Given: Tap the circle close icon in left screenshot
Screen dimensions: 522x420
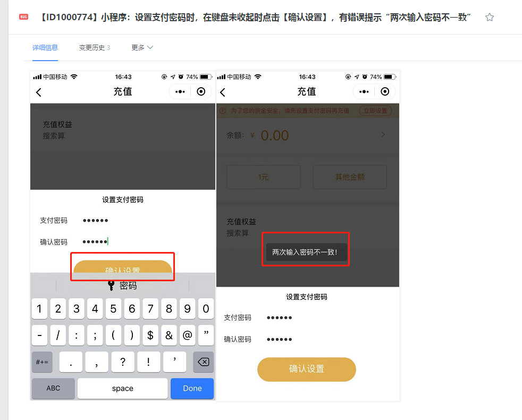Looking at the screenshot, I should [201, 91].
